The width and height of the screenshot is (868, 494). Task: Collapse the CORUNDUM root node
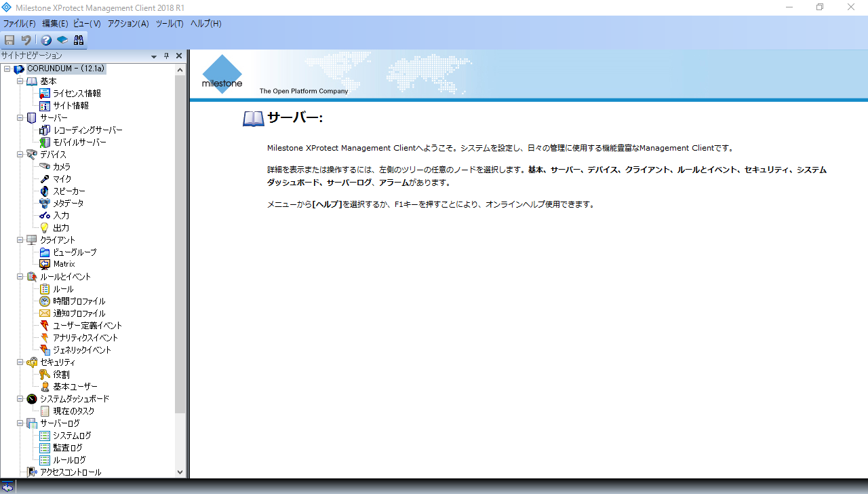pos(7,69)
